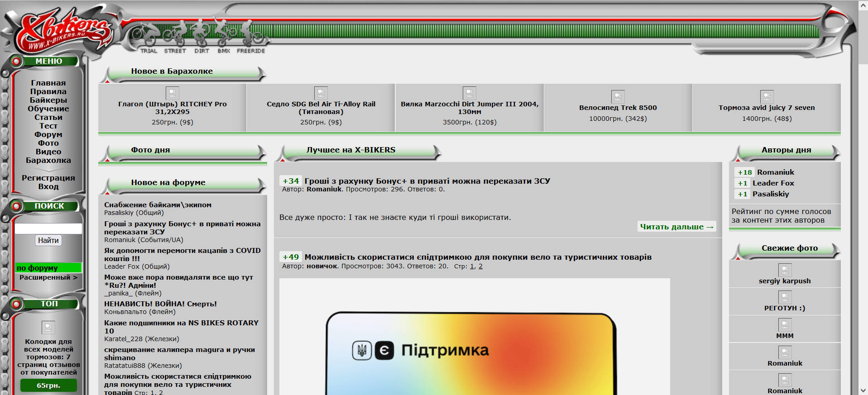The width and height of the screenshot is (868, 395).
Task: Open Правила menu item
Action: tap(48, 91)
